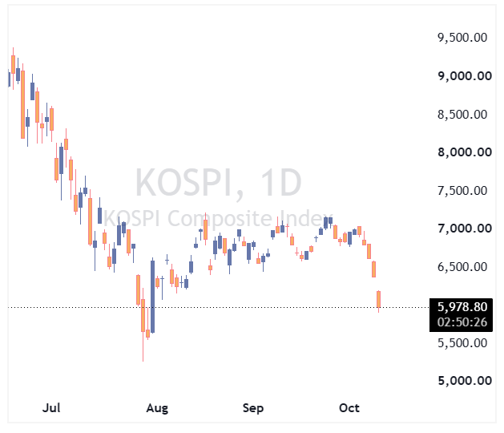
Task: Select the 5,000.00 price axis label
Action: click(x=465, y=381)
